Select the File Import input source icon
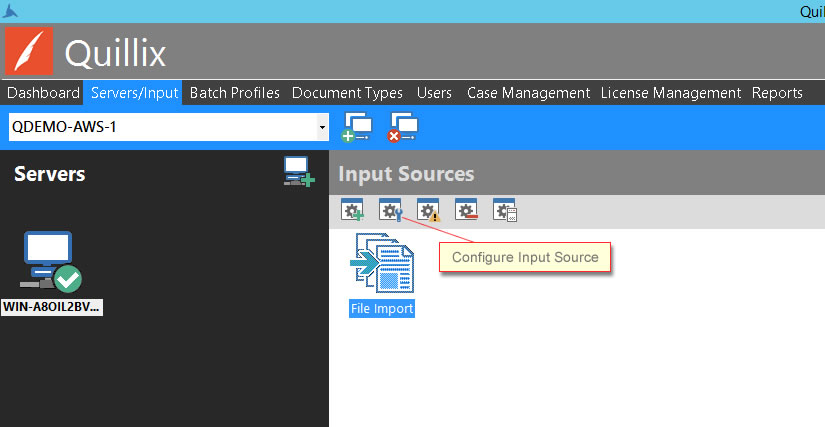The height and width of the screenshot is (427, 825). tap(382, 263)
